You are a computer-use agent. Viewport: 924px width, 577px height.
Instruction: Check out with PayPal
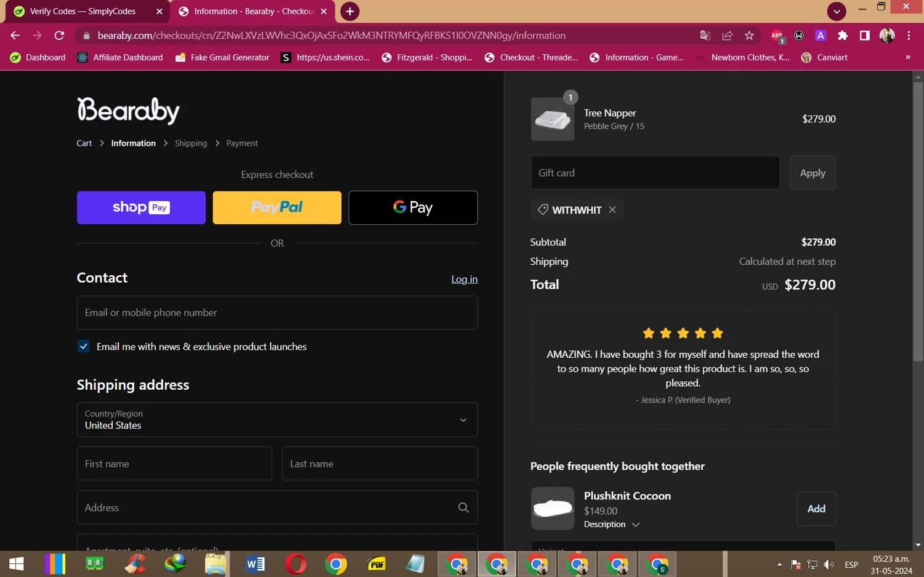click(x=277, y=208)
